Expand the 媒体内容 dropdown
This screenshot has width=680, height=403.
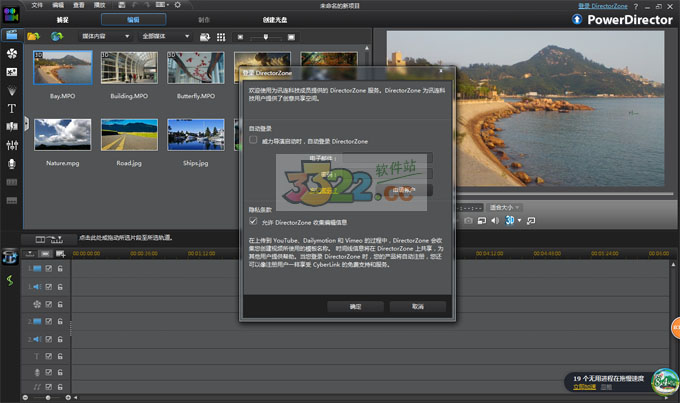point(106,36)
